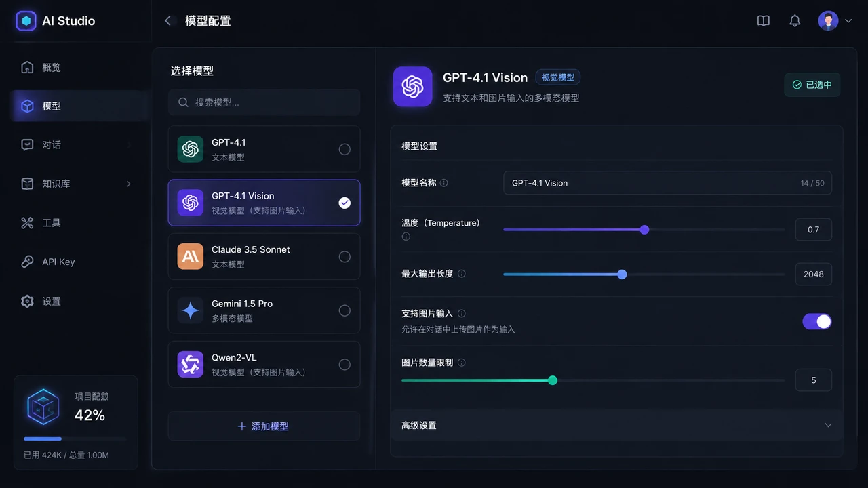The height and width of the screenshot is (488, 868).
Task: Click the AI Studio hexagon logo
Action: point(26,21)
